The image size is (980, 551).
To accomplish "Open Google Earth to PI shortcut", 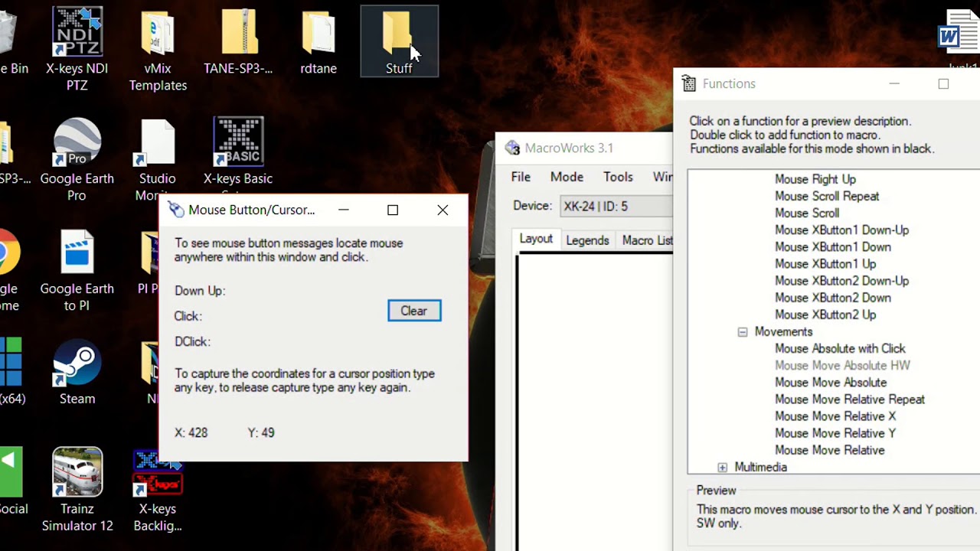I will tap(77, 269).
